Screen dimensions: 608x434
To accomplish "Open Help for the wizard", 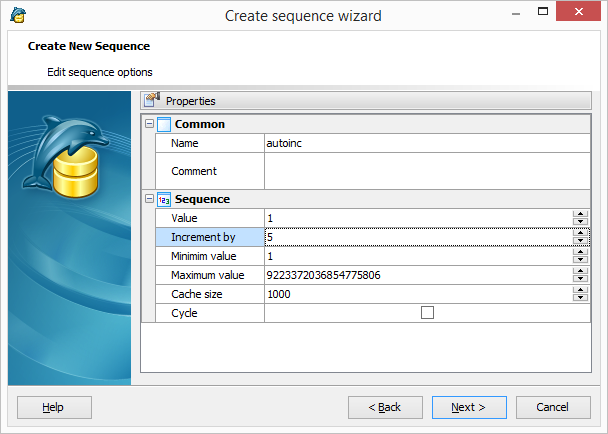I will coord(54,407).
